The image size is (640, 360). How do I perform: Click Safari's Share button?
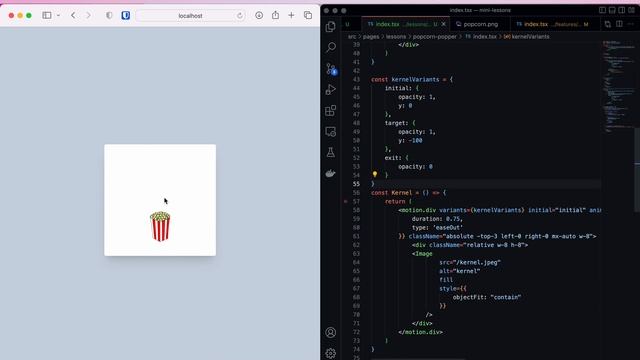click(x=276, y=16)
